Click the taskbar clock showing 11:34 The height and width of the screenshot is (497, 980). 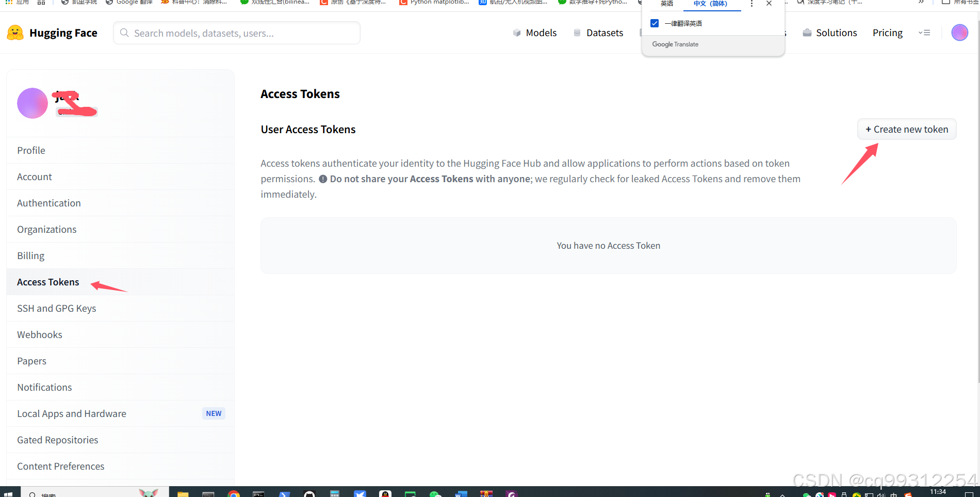tap(938, 492)
